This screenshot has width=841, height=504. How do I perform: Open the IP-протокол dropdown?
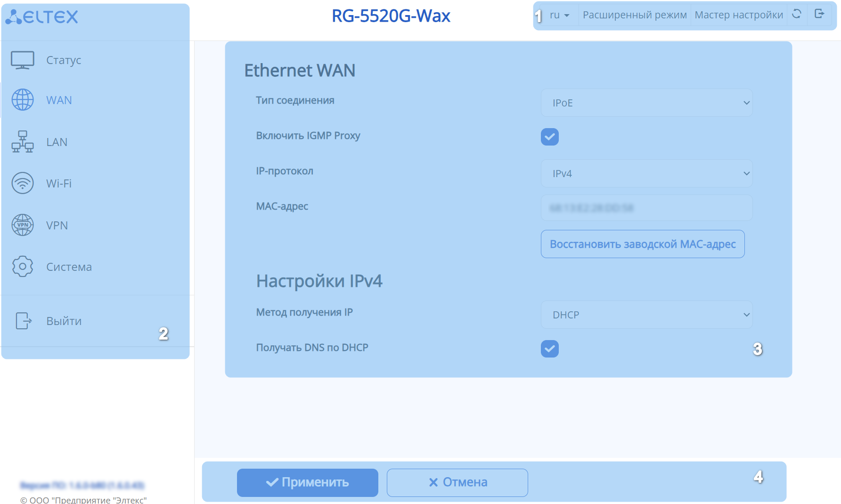pos(647,173)
